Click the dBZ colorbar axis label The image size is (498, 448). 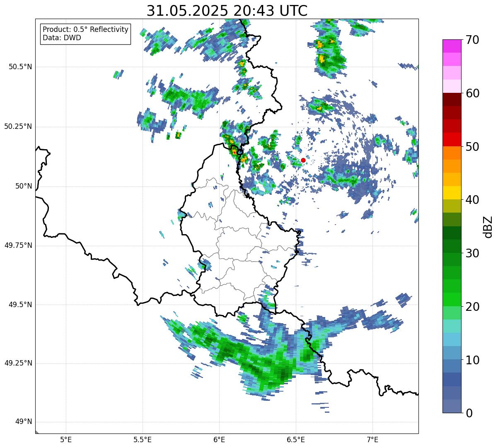click(488, 226)
